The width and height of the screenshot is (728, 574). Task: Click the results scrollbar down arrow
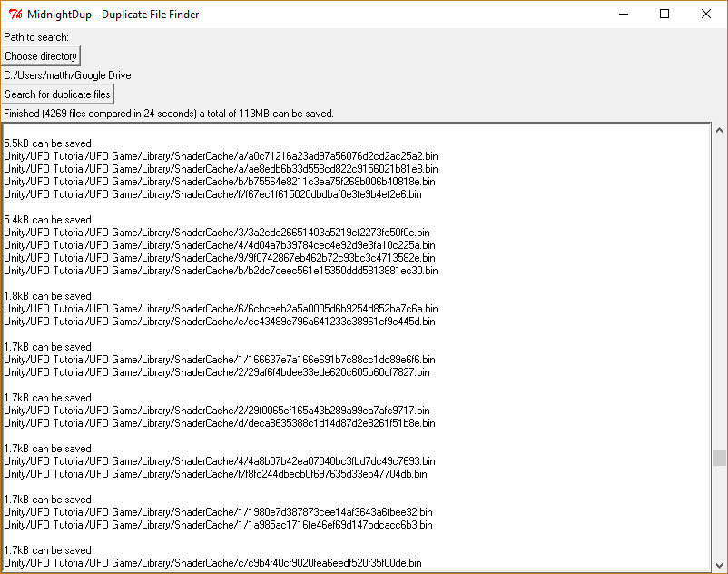[x=719, y=565]
